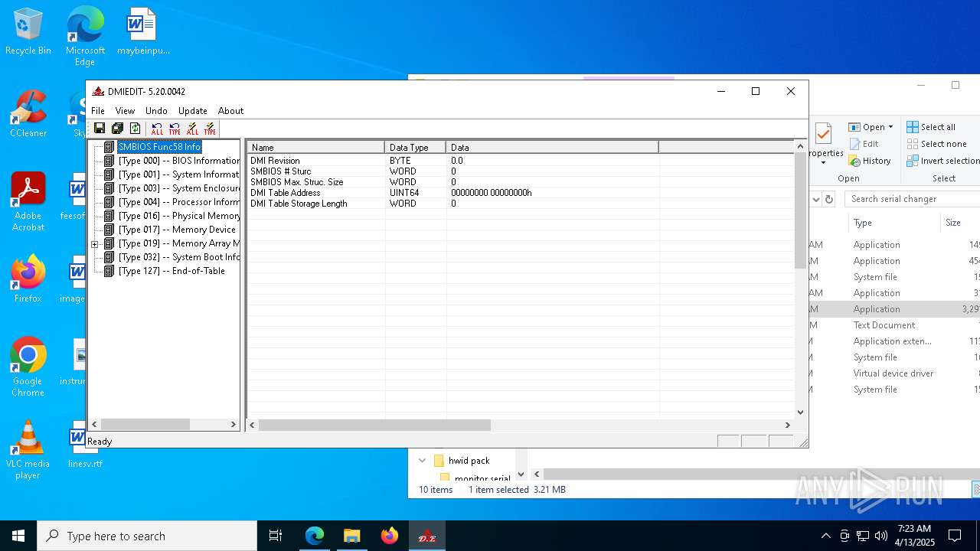Open the Undo menu in DMIEDIT

(156, 111)
